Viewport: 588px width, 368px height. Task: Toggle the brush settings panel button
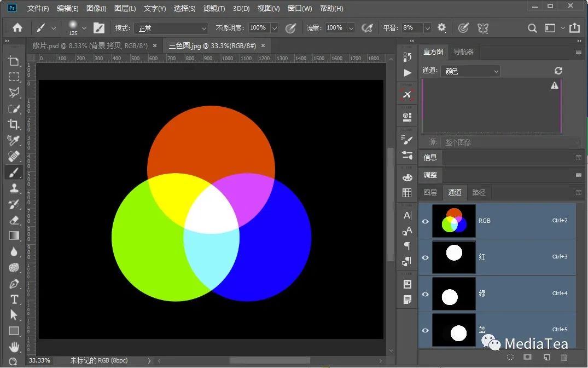pos(99,28)
